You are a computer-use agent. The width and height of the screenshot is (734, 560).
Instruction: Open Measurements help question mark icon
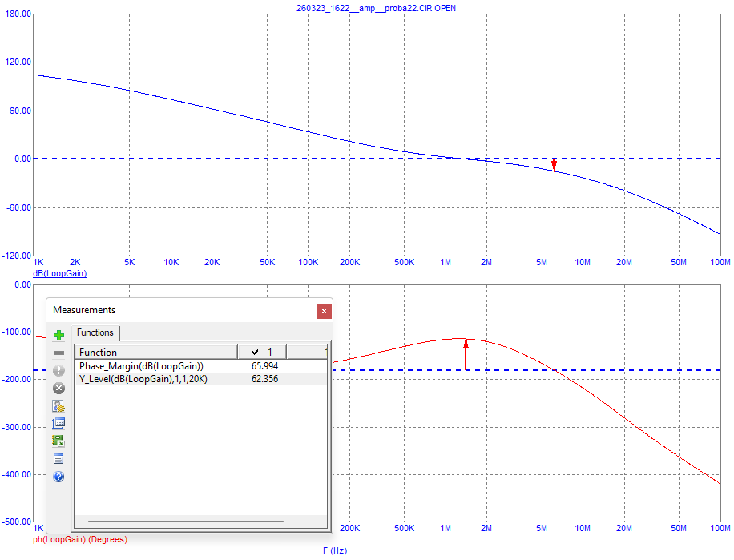(58, 477)
